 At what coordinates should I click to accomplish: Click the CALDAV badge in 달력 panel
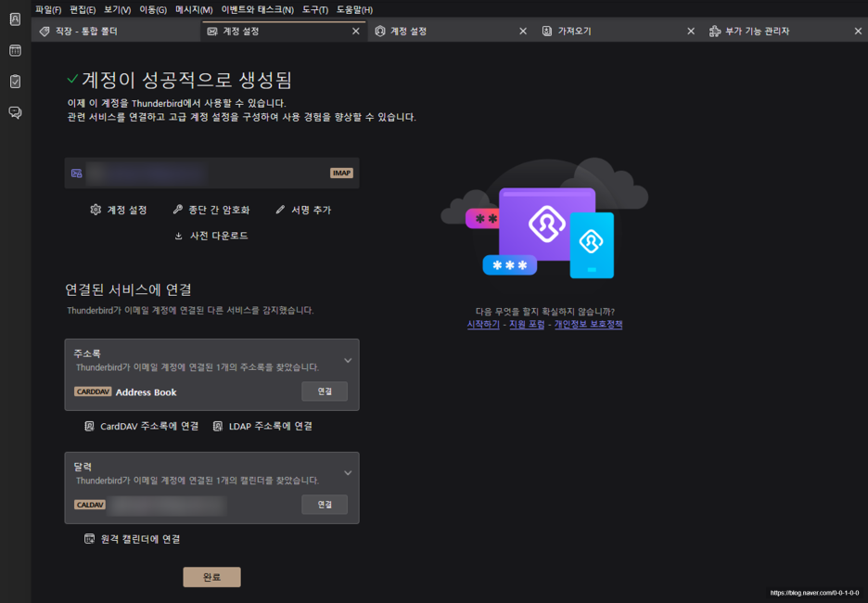90,505
